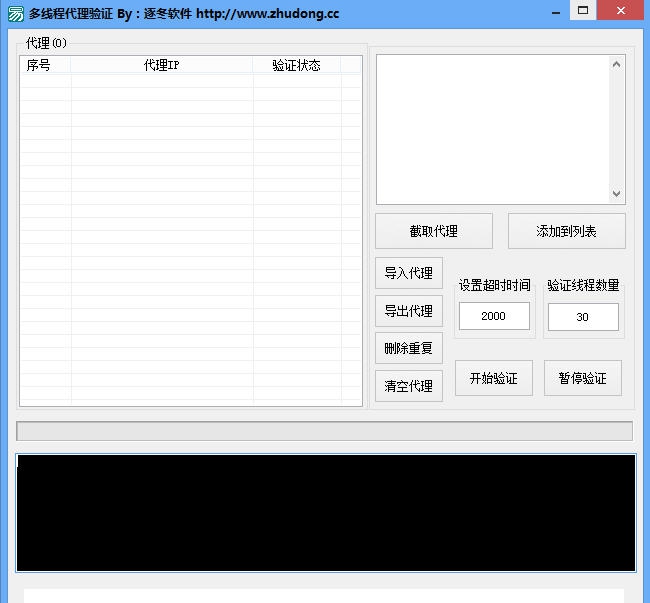Sort by the 序号 column header
This screenshot has width=650, height=603.
point(45,65)
